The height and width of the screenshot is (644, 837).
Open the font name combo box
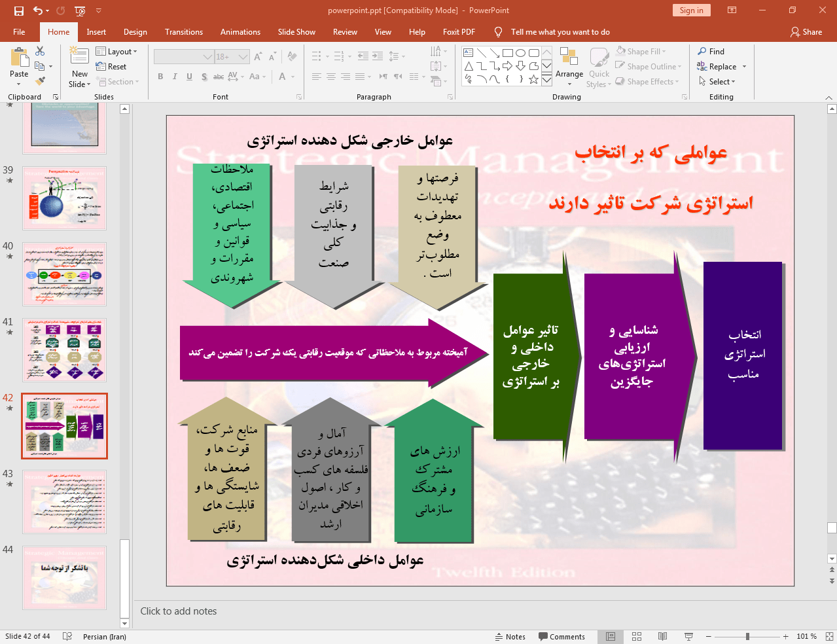point(184,57)
